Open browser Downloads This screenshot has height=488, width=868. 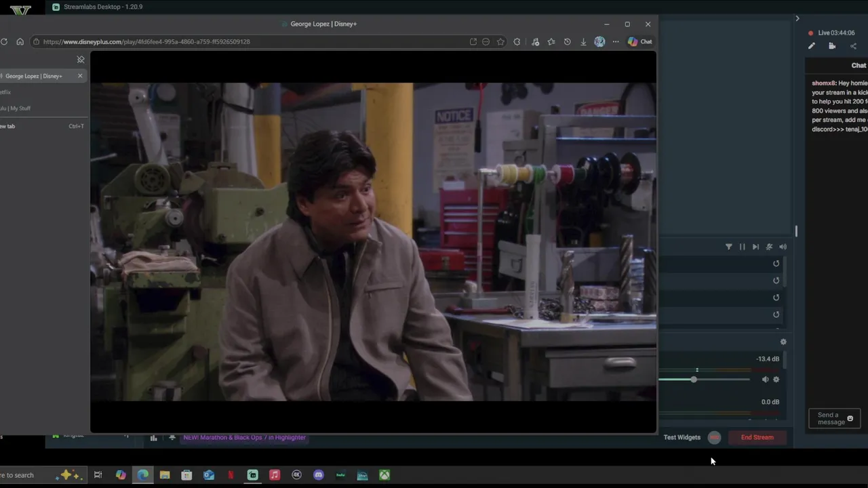(x=583, y=41)
